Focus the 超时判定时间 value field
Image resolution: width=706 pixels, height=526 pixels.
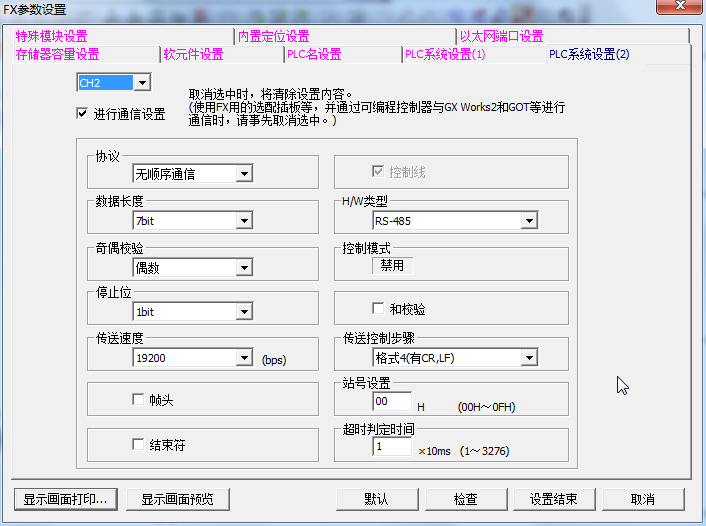391,447
